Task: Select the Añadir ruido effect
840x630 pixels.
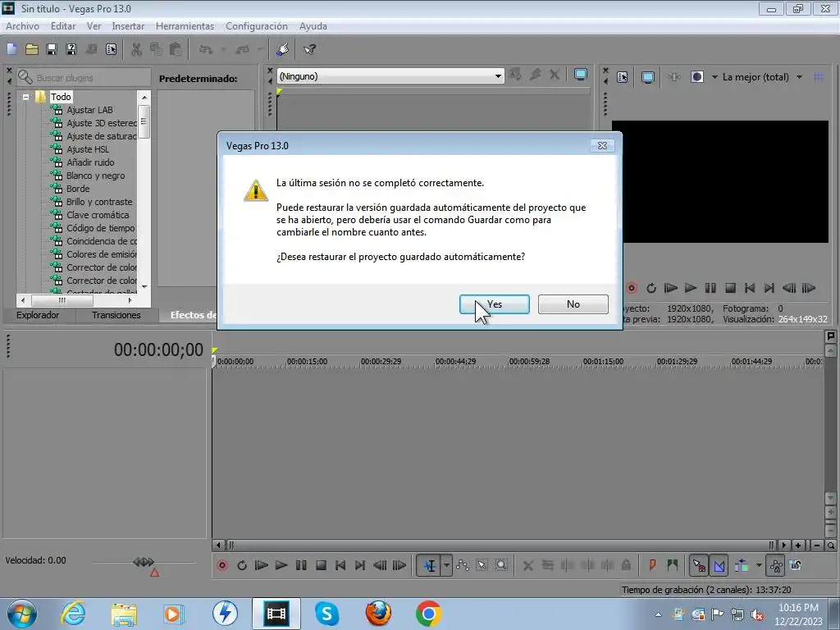Action: coord(90,162)
